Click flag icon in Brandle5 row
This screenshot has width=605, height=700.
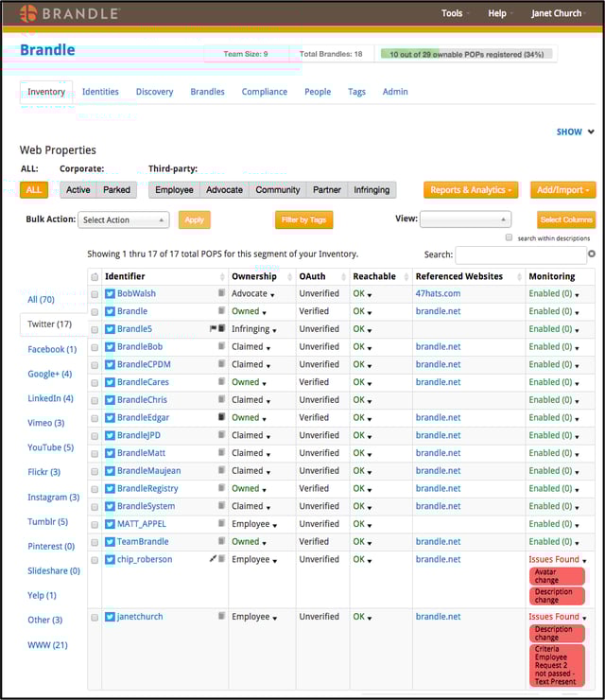213,328
